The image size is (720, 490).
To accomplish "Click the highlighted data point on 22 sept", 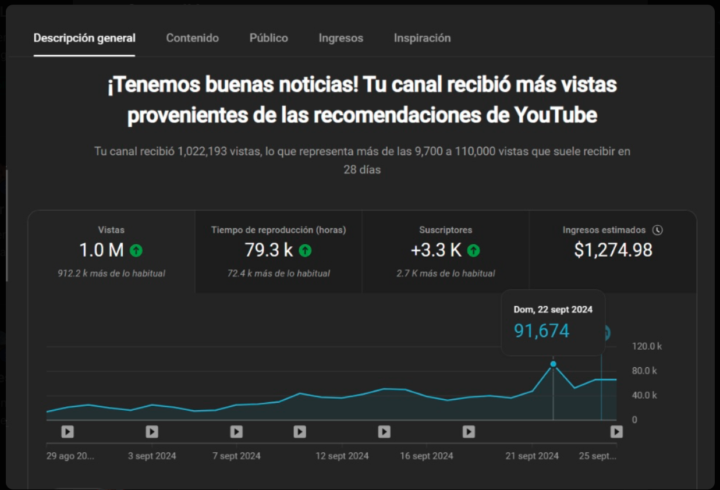I will pyautogui.click(x=553, y=364).
